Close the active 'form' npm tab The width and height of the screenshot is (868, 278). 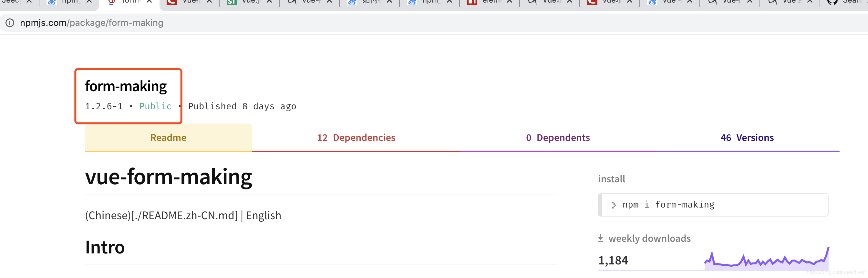click(149, 2)
